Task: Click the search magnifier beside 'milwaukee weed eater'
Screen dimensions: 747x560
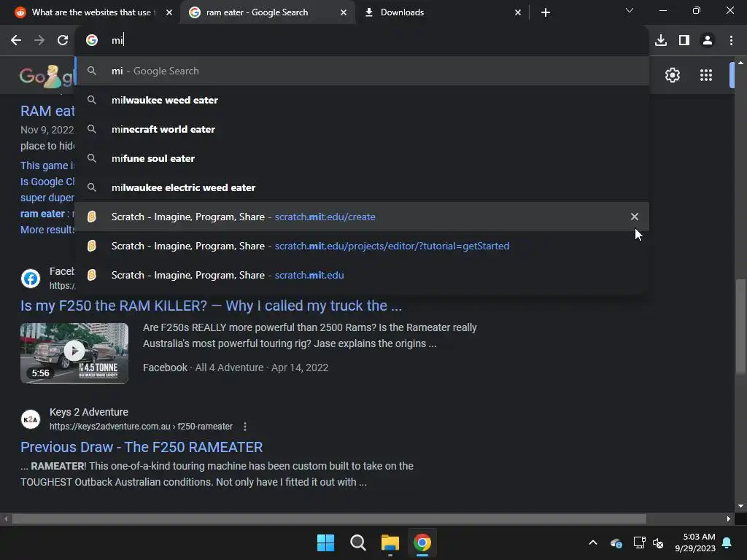Action: [92, 100]
